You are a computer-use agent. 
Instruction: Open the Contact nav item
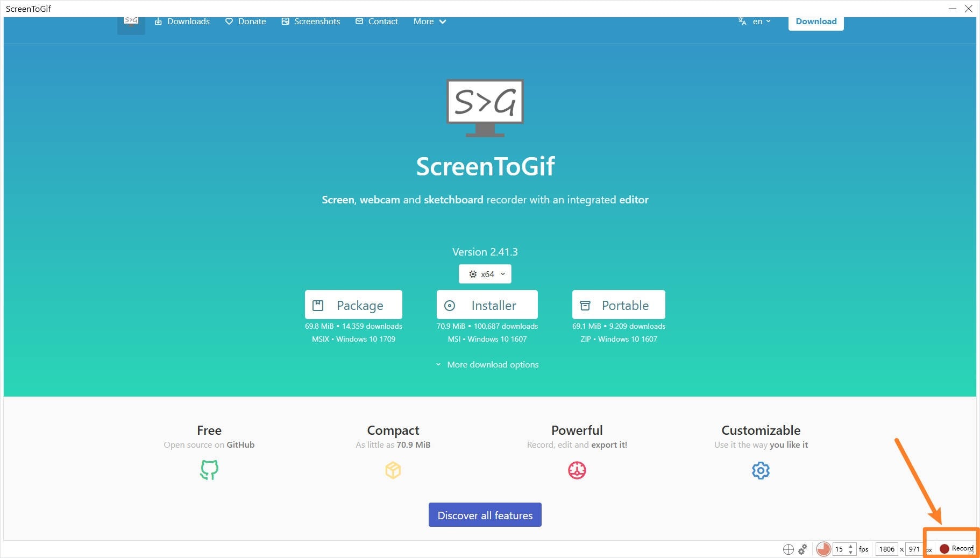click(x=377, y=22)
